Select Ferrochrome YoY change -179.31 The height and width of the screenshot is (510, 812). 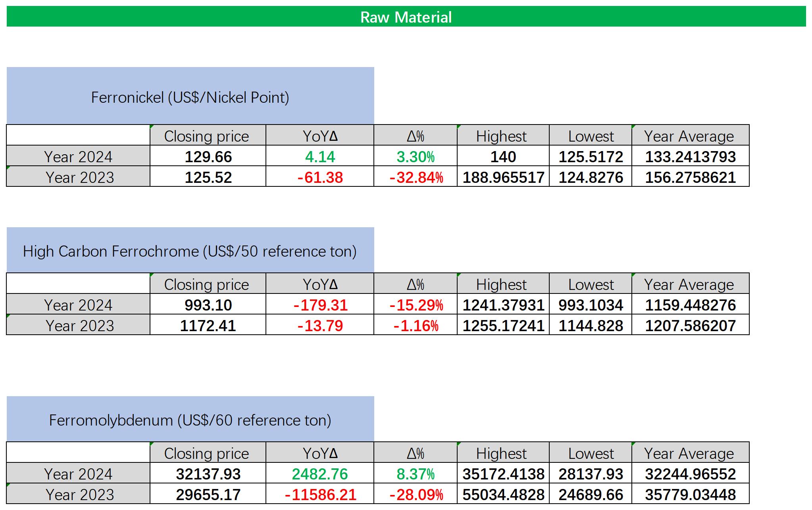click(320, 305)
